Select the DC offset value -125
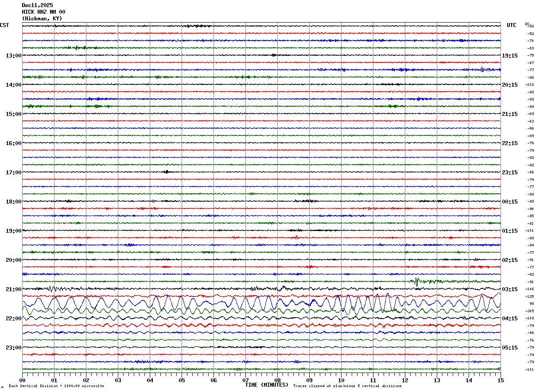Screen dimensions: 536x392 point(530,296)
